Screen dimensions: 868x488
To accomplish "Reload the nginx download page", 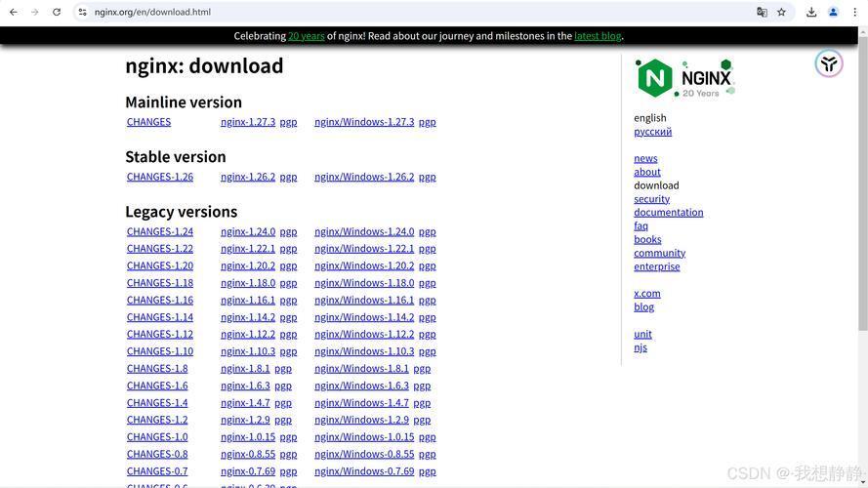I will tap(57, 12).
